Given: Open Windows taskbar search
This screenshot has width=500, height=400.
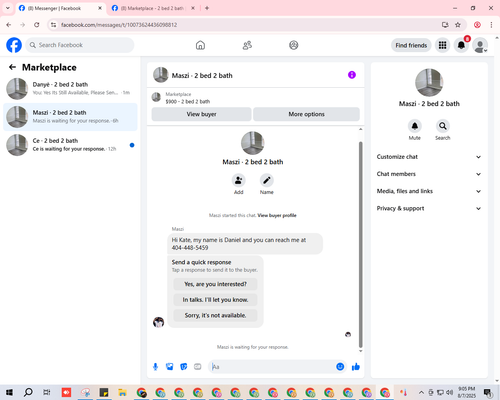Looking at the screenshot, I should [28, 392].
